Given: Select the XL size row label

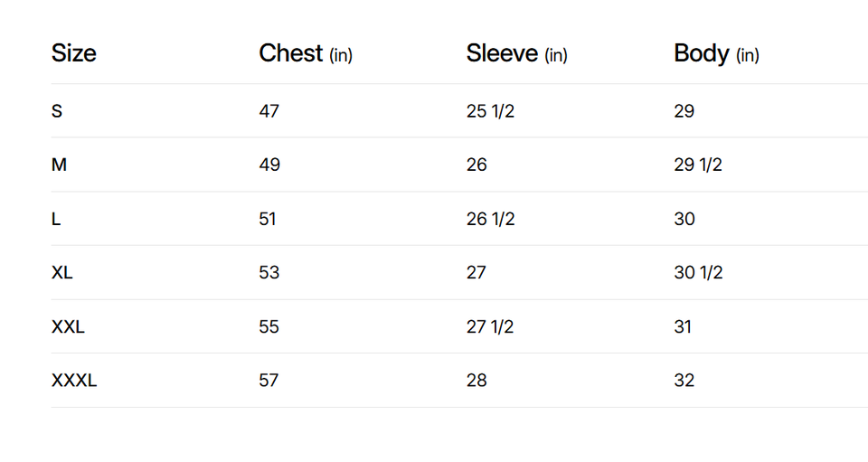Looking at the screenshot, I should 62,272.
